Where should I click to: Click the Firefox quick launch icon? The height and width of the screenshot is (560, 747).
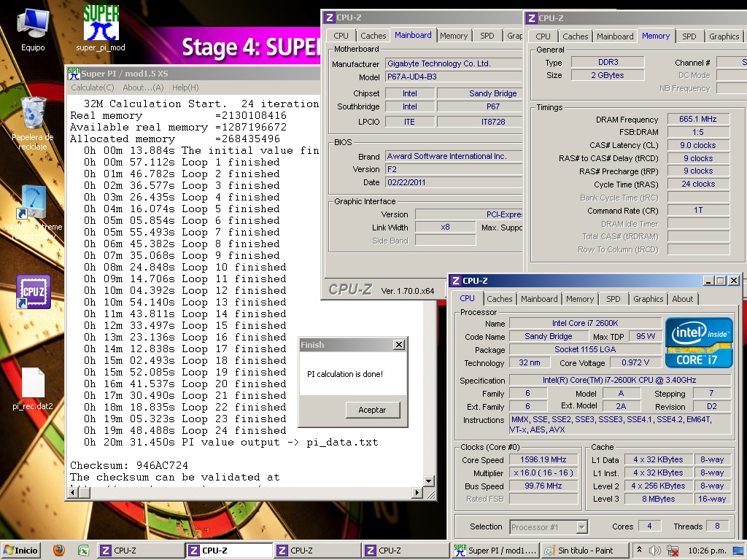[59, 550]
